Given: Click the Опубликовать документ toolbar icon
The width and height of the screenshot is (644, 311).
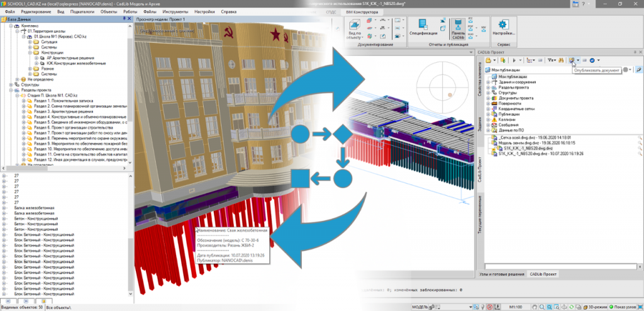Looking at the screenshot, I should click(x=572, y=60).
